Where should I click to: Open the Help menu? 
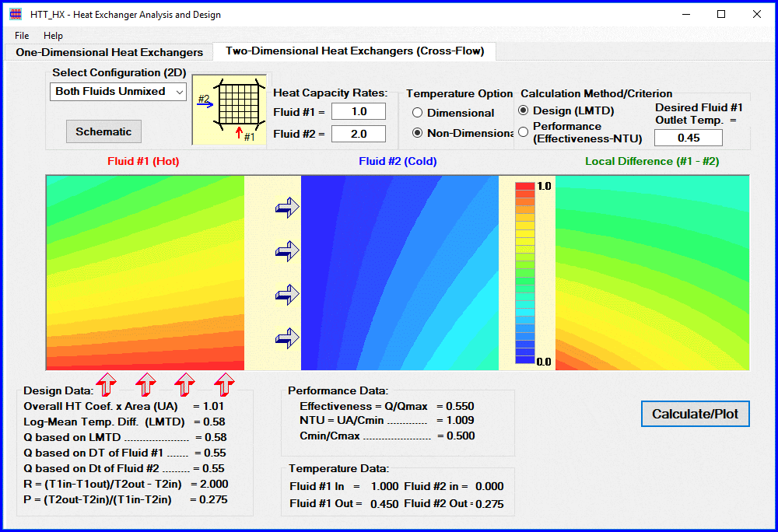click(53, 35)
